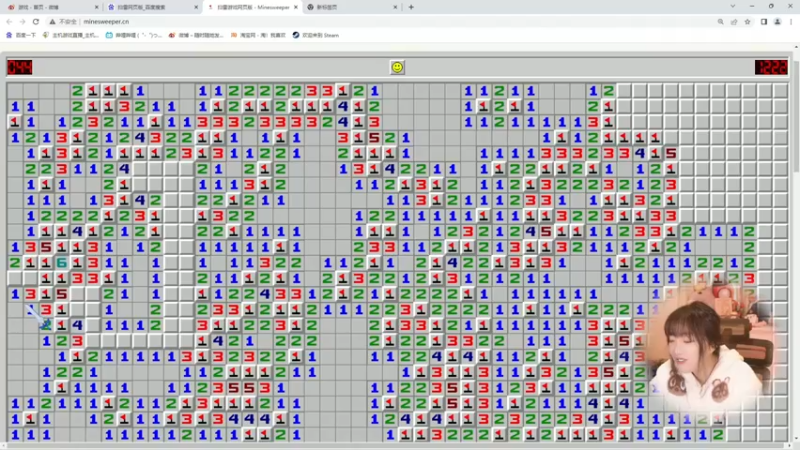Reveal the top-right corner unopened cell

pyautogui.click(x=780, y=91)
